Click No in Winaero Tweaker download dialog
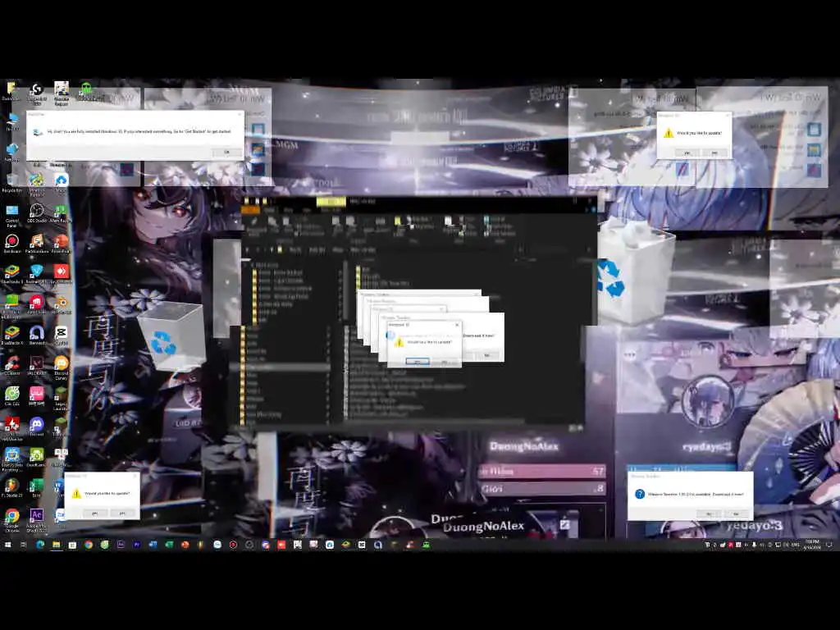 736,514
